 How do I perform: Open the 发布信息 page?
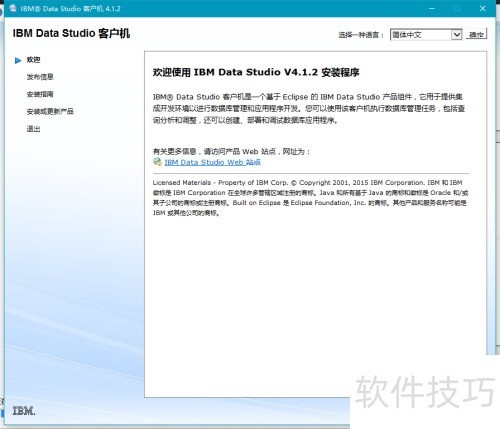tap(40, 77)
